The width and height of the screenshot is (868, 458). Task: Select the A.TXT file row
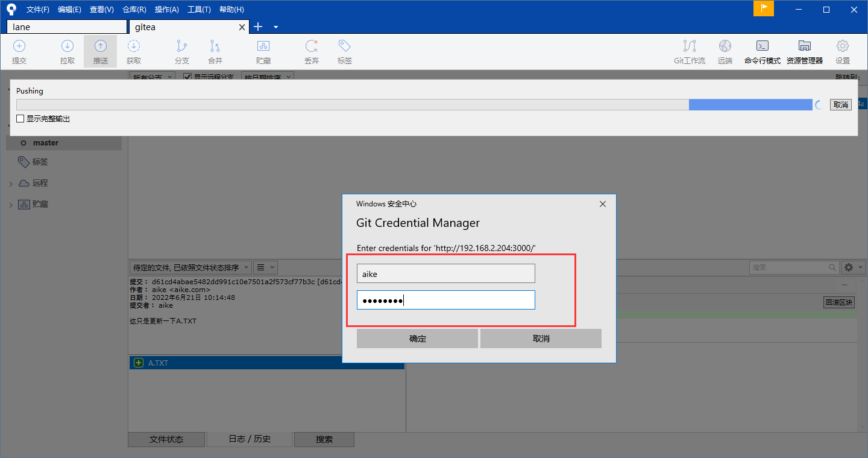pyautogui.click(x=266, y=363)
